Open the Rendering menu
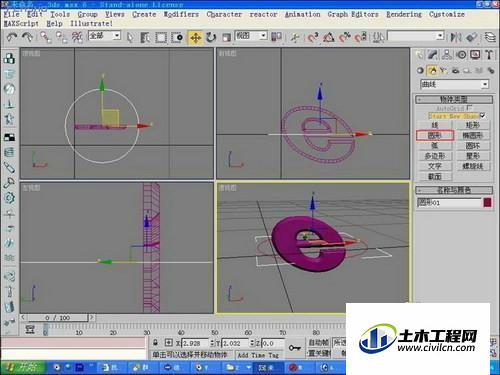Image resolution: width=500 pixels, height=375 pixels. click(404, 14)
